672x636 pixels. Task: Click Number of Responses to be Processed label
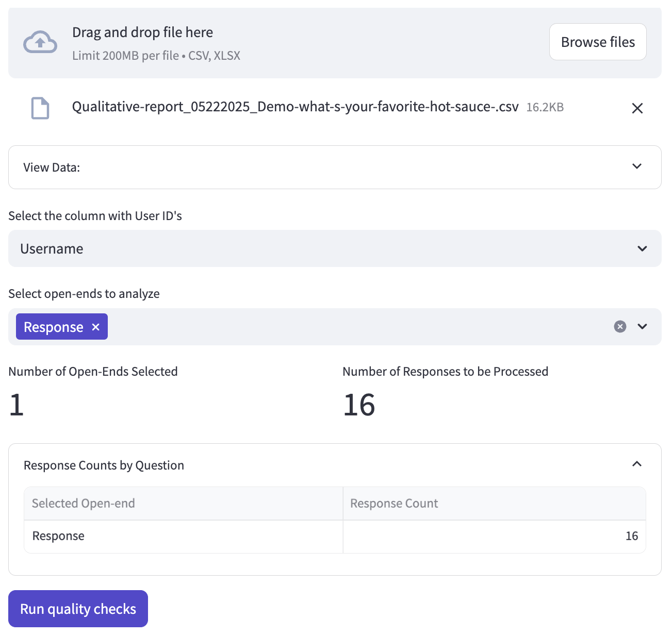point(445,372)
